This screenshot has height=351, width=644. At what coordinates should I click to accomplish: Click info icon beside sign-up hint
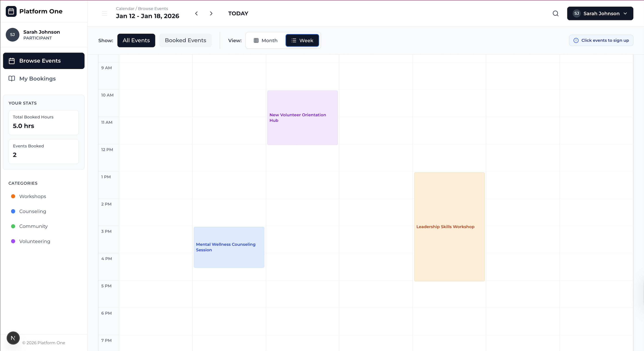(x=576, y=40)
